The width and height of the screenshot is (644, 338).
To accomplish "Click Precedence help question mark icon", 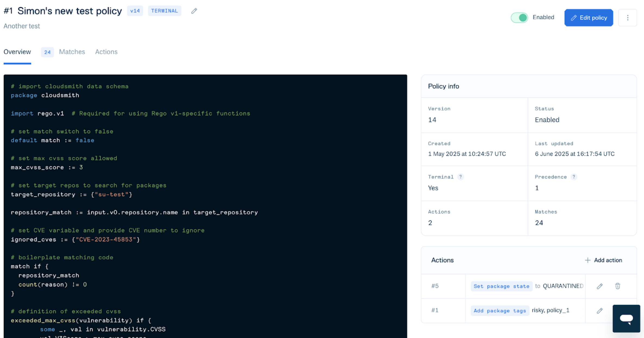I will tap(574, 177).
